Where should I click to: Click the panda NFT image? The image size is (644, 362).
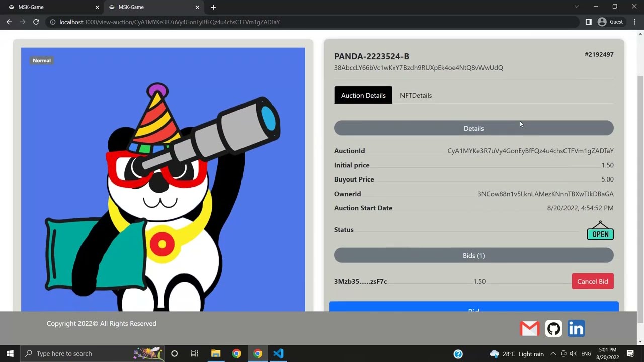163,179
